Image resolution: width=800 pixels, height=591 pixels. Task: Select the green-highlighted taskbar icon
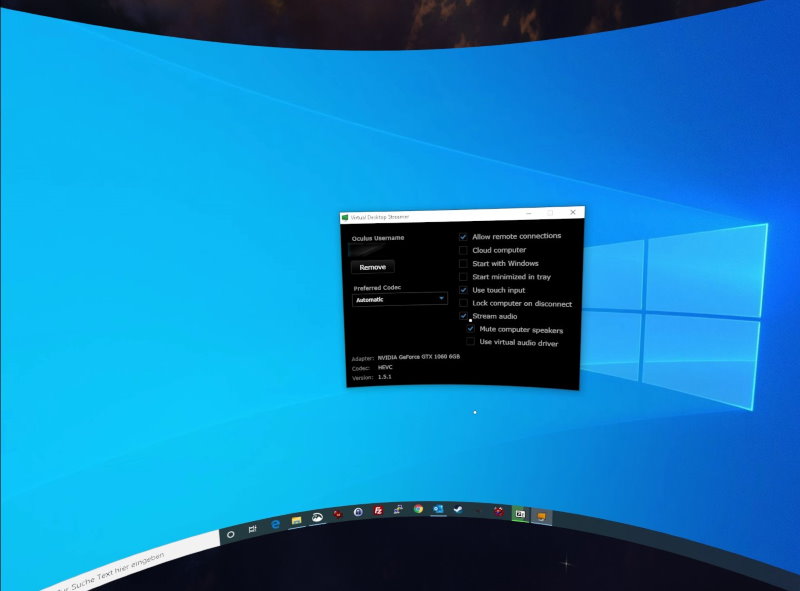coord(520,514)
